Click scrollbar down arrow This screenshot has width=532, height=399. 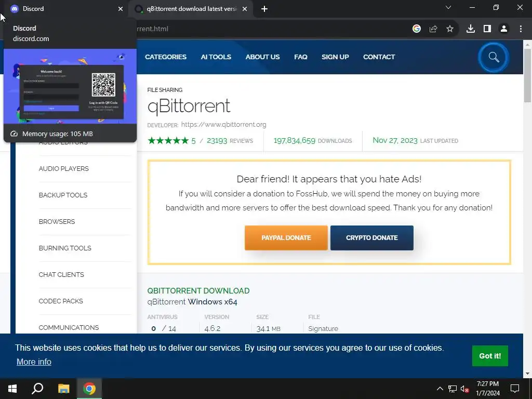coord(527,374)
